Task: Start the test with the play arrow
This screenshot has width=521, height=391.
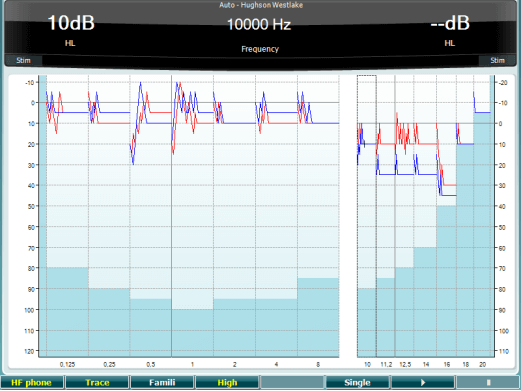Action: [x=423, y=382]
